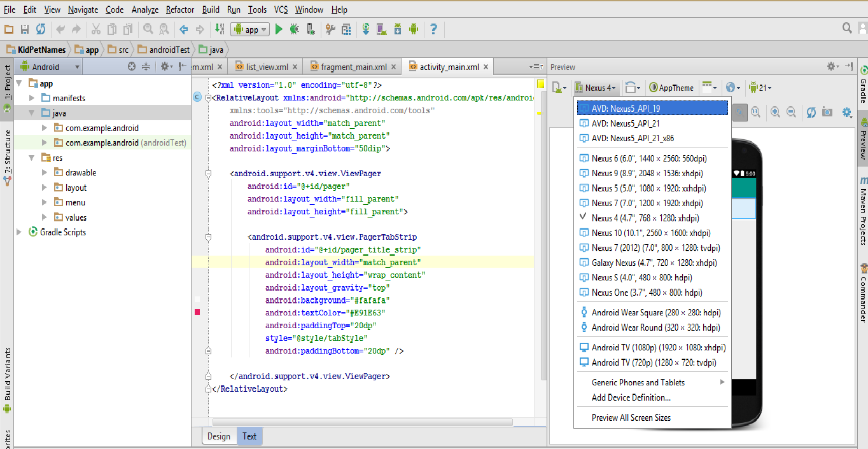
Task: Select Android Wear Round device entry
Action: [x=652, y=328]
